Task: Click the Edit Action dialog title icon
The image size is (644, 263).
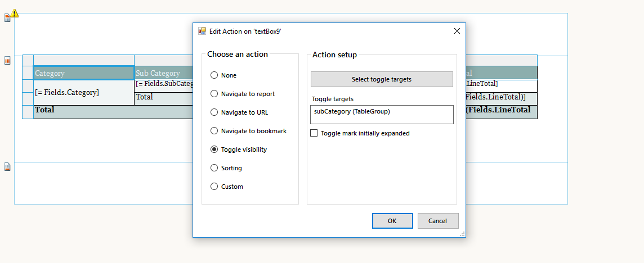Action: click(202, 31)
